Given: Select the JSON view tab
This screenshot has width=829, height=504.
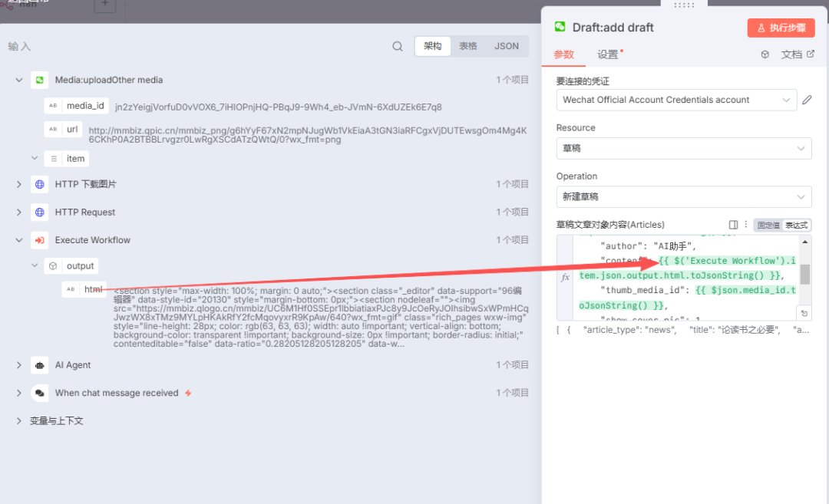Looking at the screenshot, I should (x=507, y=47).
